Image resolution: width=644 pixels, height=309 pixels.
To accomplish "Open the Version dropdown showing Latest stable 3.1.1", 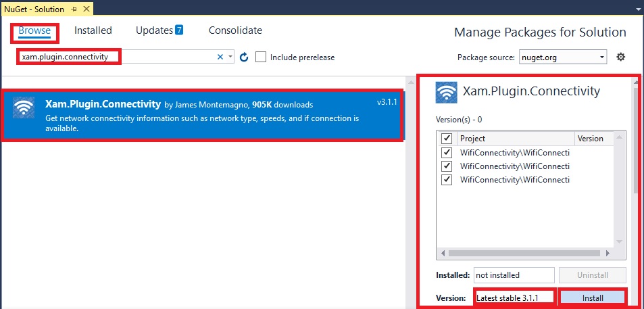I will 514,298.
